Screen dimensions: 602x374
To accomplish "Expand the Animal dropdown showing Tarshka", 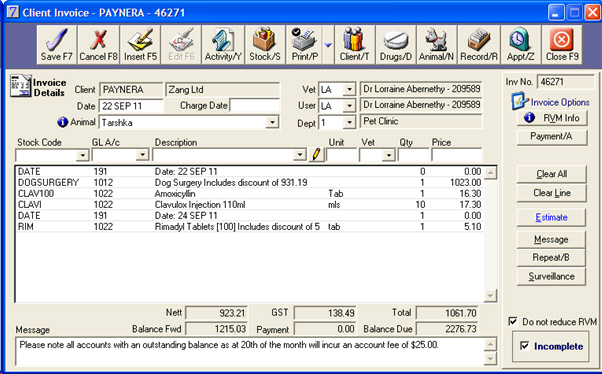I will 272,122.
